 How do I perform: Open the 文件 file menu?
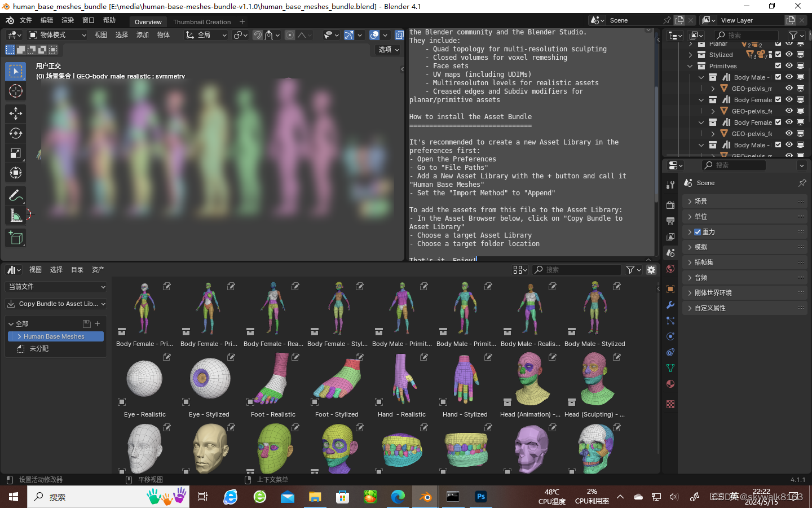point(26,20)
